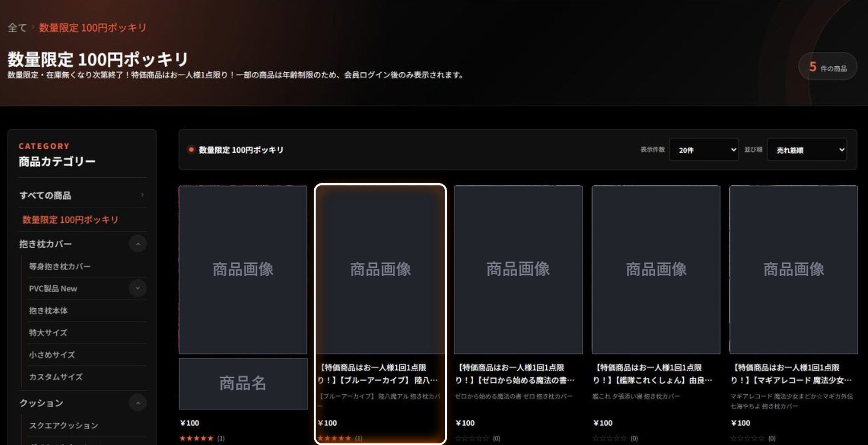Click the 数量限定 100円ポッキリ breadcrumb
The height and width of the screenshot is (445, 868).
[x=93, y=28]
